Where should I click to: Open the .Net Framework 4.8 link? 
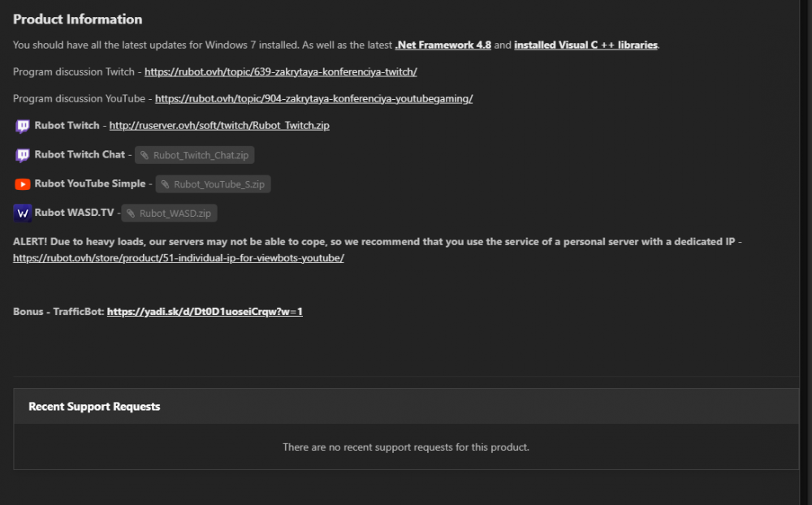(x=443, y=45)
